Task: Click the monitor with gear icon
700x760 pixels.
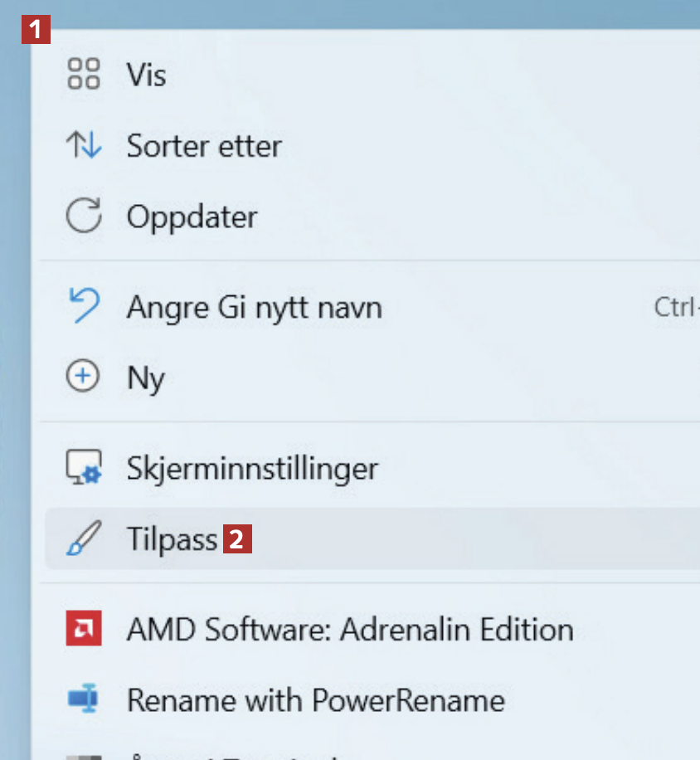Action: tap(83, 468)
